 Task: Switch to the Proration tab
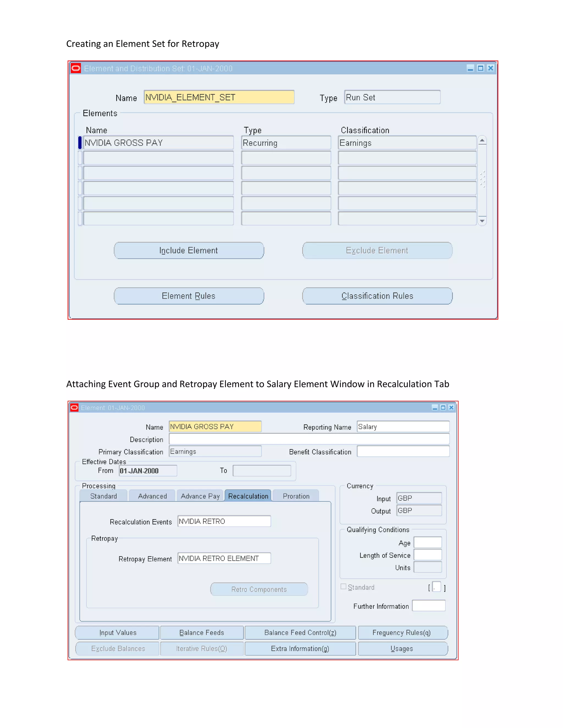click(296, 496)
